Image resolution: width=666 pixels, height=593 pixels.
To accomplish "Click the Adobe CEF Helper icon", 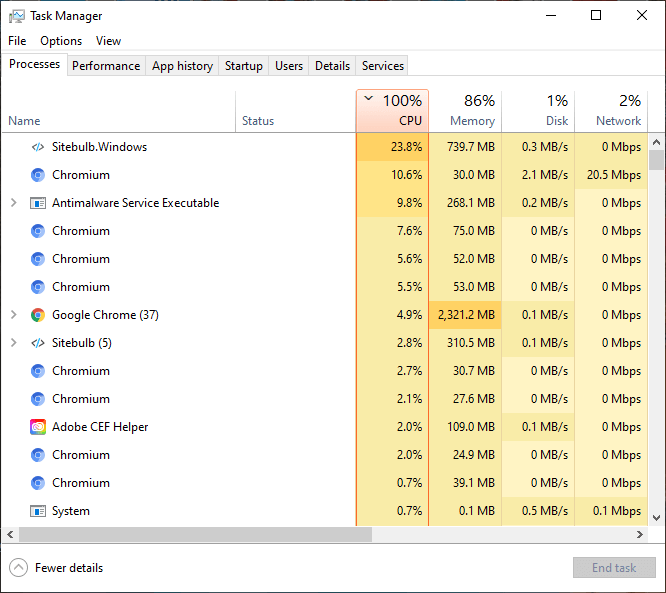I will click(x=38, y=427).
